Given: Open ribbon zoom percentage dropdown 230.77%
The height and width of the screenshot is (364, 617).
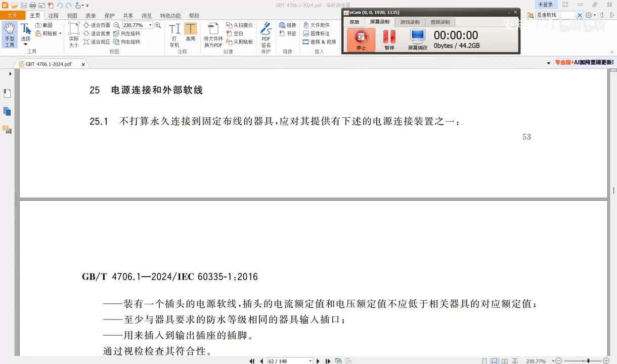Looking at the screenshot, I should 150,25.
